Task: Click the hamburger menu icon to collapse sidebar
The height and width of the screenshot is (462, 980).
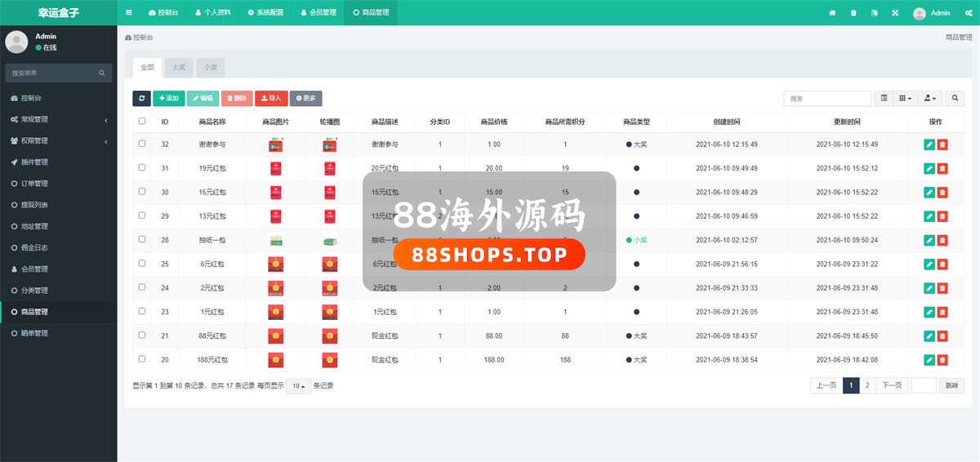Action: click(x=129, y=13)
